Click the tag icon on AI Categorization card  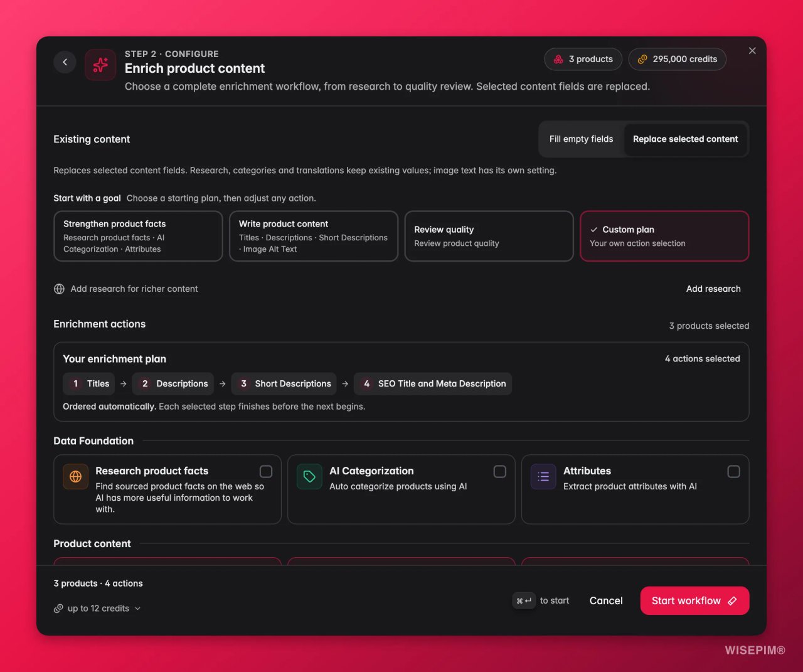pyautogui.click(x=309, y=477)
